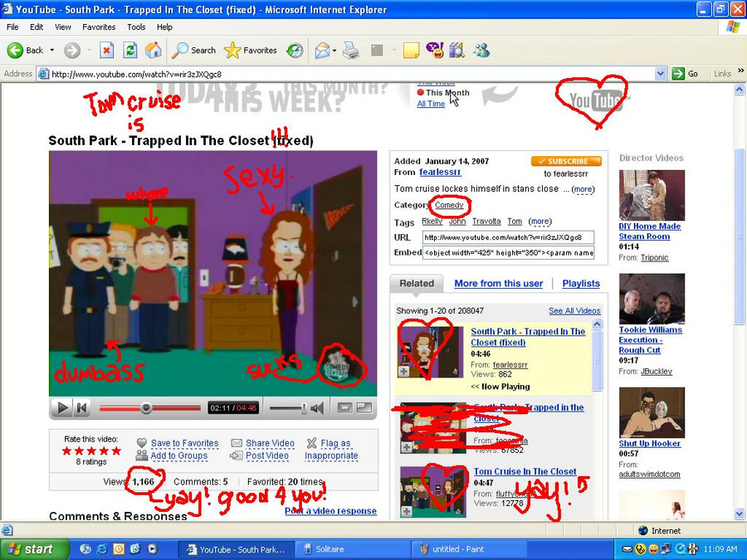Viewport: 747px width, 560px height.
Task: Switch to the Playlists tab
Action: [x=581, y=284]
